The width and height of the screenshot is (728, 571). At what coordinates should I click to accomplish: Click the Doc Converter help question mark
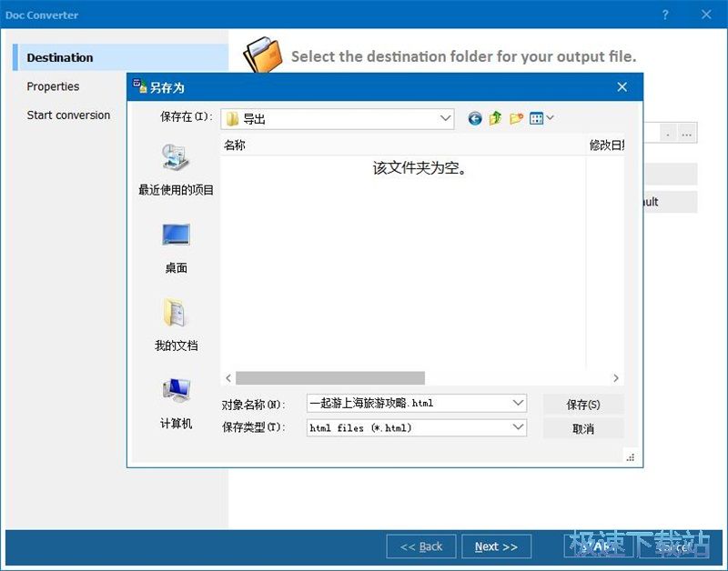point(665,15)
